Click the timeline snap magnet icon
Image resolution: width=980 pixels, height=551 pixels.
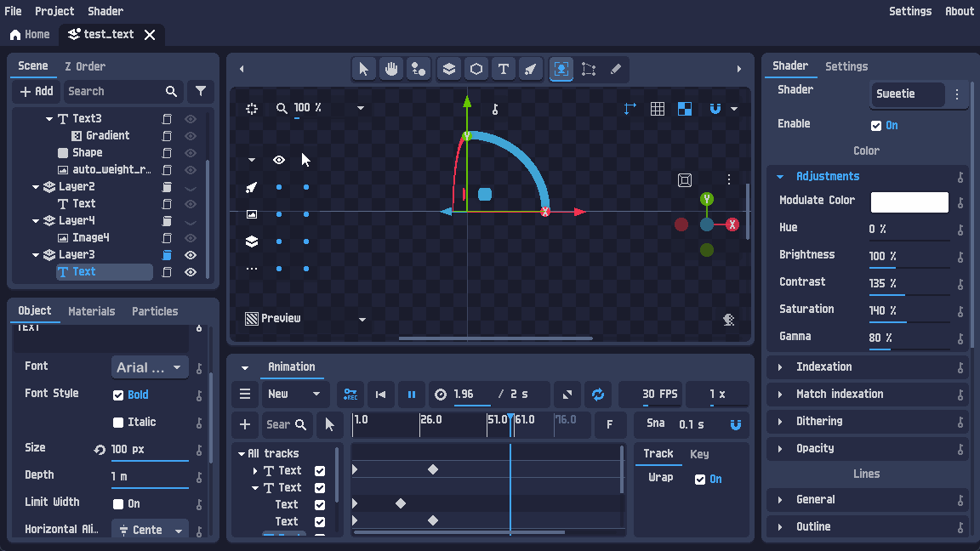[x=736, y=425]
